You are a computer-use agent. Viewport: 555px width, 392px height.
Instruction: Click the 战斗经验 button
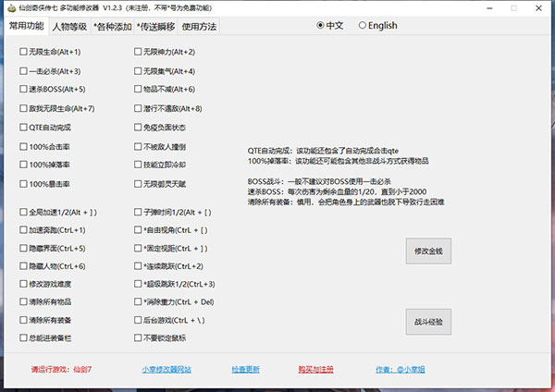click(x=428, y=321)
